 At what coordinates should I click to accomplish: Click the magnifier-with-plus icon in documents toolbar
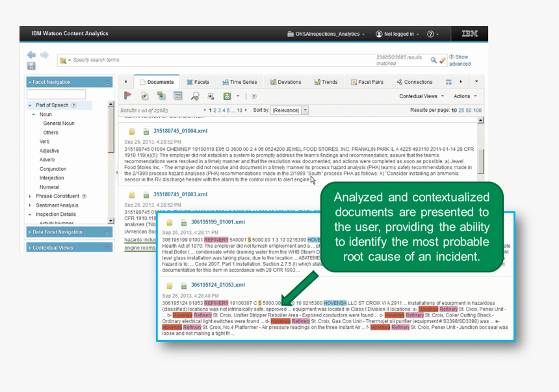(x=194, y=96)
